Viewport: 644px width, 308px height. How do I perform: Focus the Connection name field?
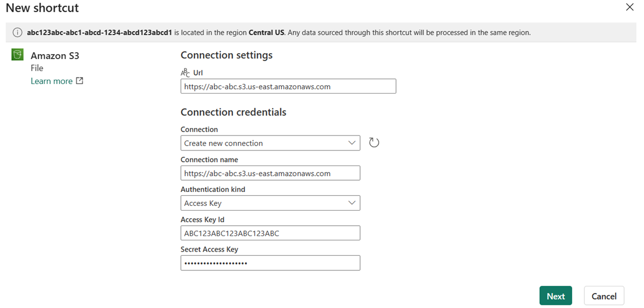pos(270,173)
